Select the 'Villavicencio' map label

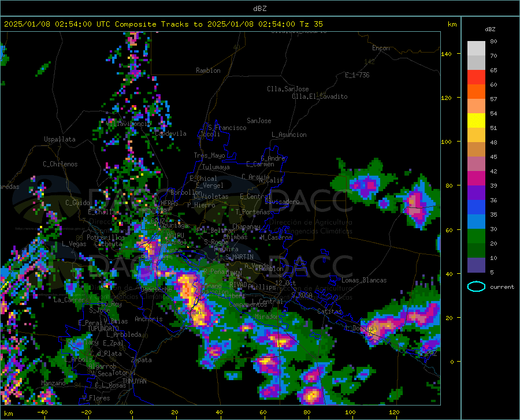point(129,124)
